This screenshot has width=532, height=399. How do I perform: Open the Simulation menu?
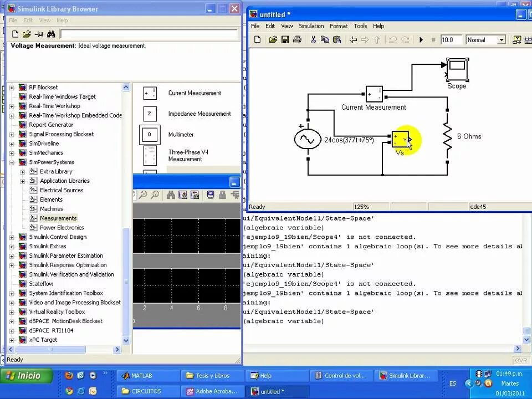pyautogui.click(x=311, y=26)
